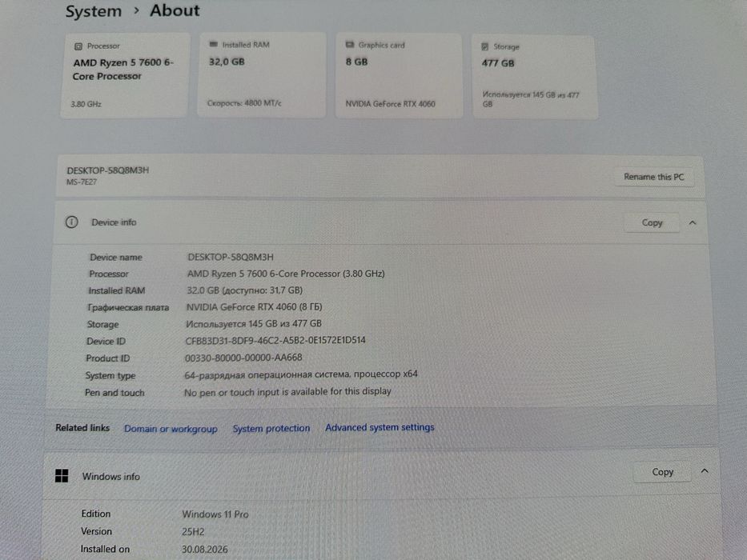The width and height of the screenshot is (747, 560).
Task: Click the Device info circle icon
Action: click(71, 222)
